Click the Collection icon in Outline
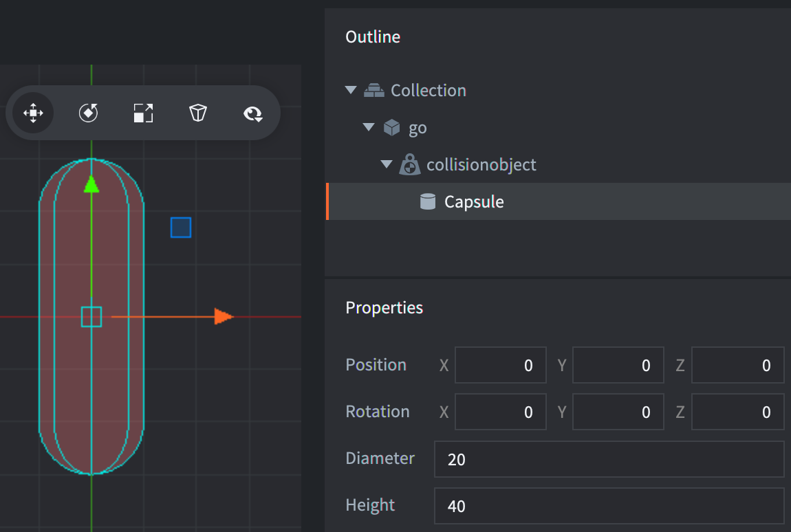This screenshot has width=791, height=532. (374, 90)
